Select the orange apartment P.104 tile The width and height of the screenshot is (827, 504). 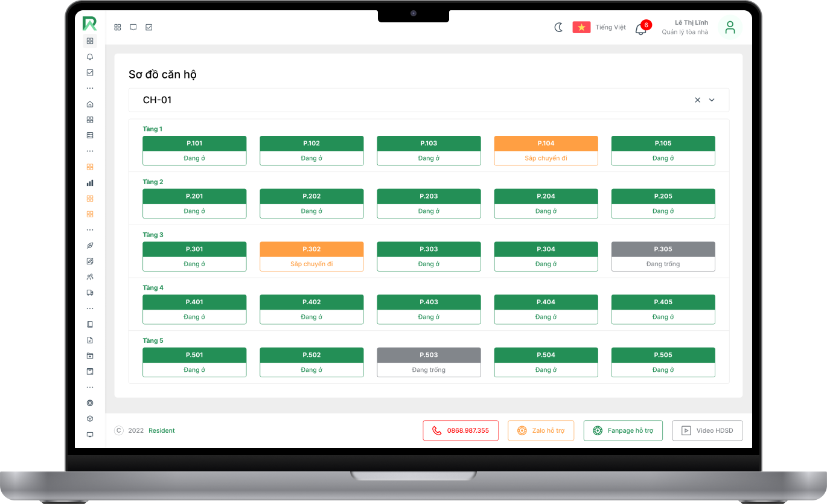click(x=546, y=150)
